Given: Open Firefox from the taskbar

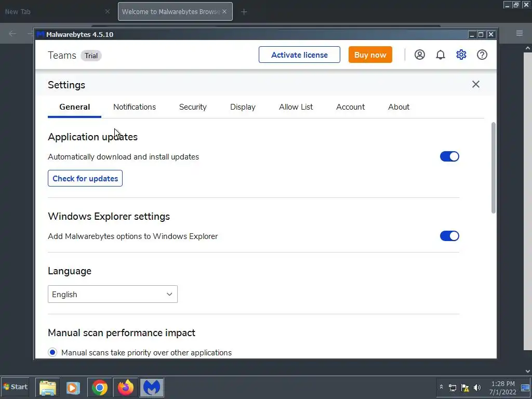Looking at the screenshot, I should [126, 387].
